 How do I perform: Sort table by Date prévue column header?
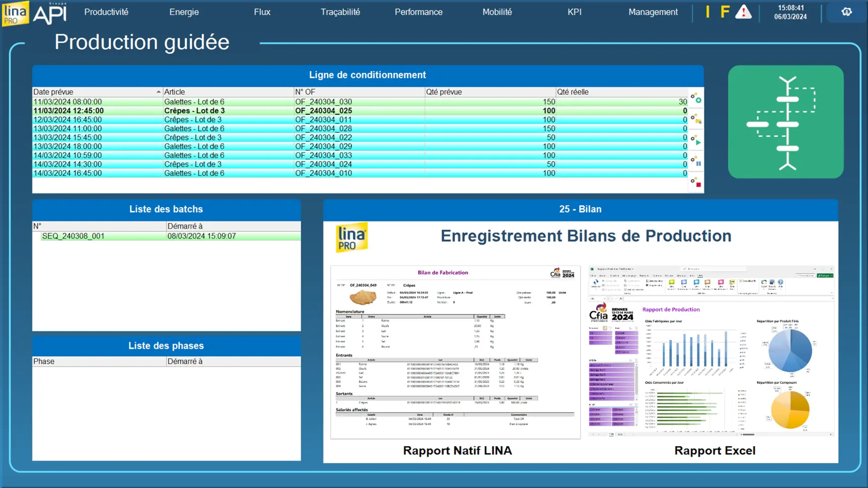96,92
